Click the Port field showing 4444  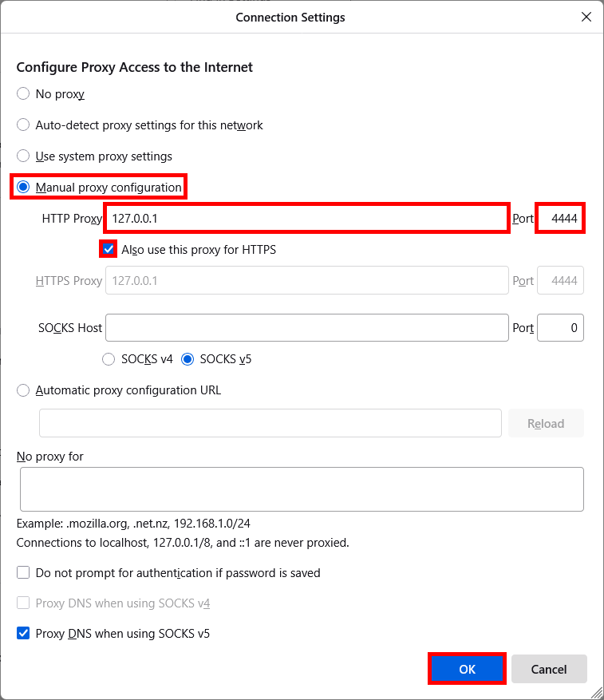click(559, 218)
